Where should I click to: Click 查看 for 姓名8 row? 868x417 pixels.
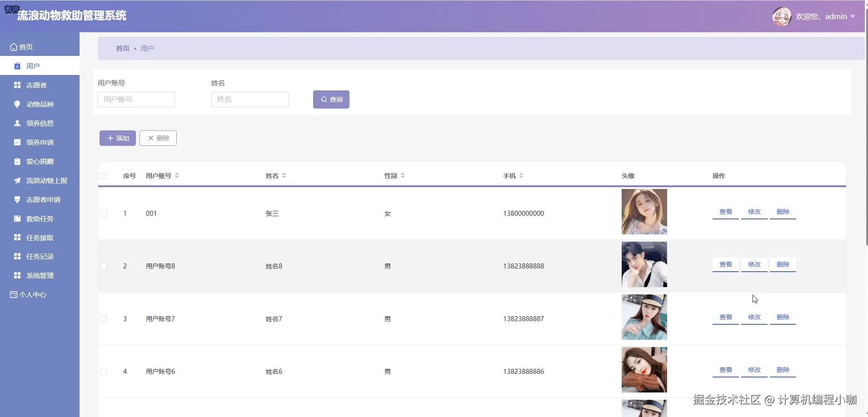[726, 265]
